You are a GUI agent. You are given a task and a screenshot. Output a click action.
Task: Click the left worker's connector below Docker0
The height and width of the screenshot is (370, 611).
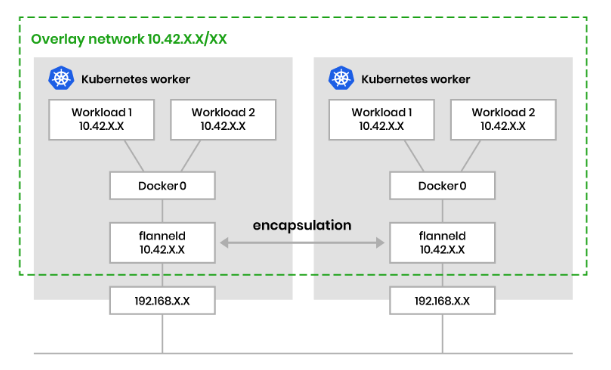pyautogui.click(x=162, y=211)
